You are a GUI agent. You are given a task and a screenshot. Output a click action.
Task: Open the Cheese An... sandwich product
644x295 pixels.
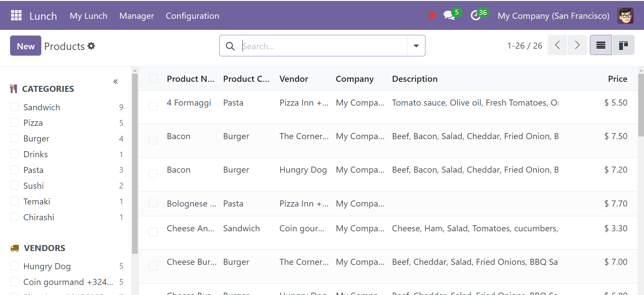point(190,228)
